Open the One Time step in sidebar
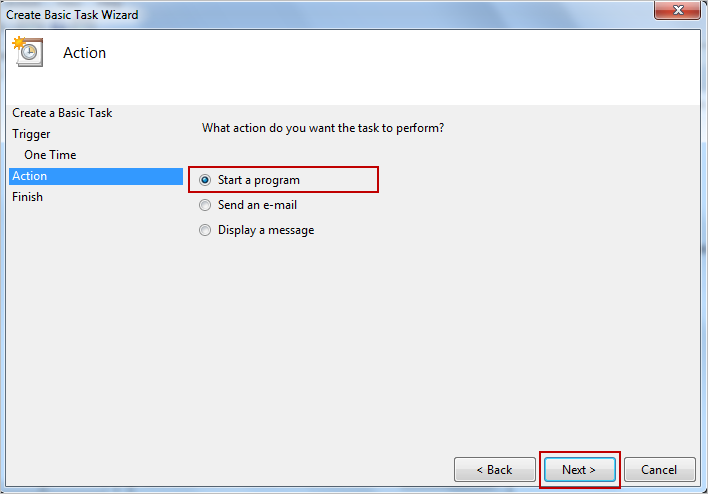 pos(50,155)
